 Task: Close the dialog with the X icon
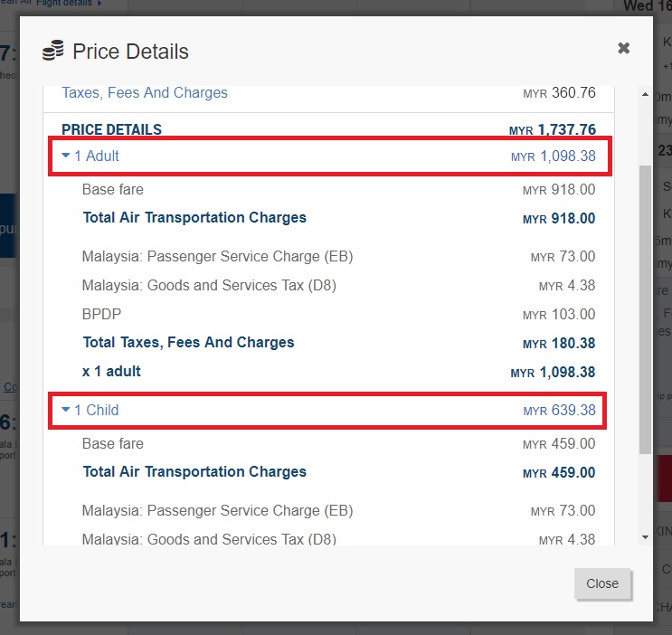click(x=623, y=49)
